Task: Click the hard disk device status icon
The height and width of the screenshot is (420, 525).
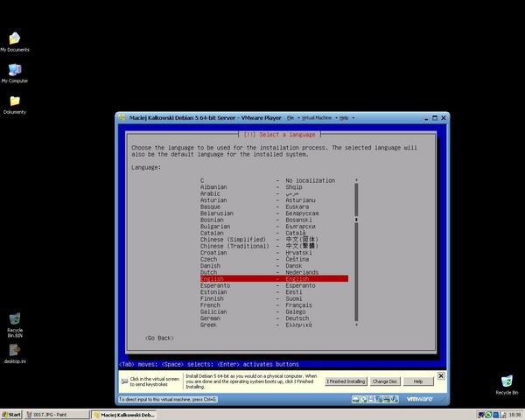Action: tap(355, 399)
